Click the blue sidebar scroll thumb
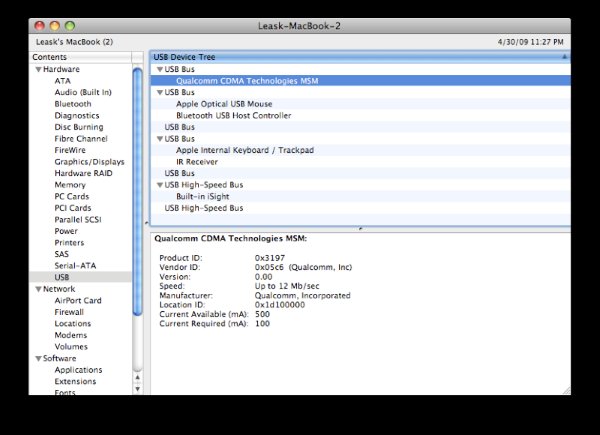This screenshot has height=435, width=600. click(x=138, y=191)
